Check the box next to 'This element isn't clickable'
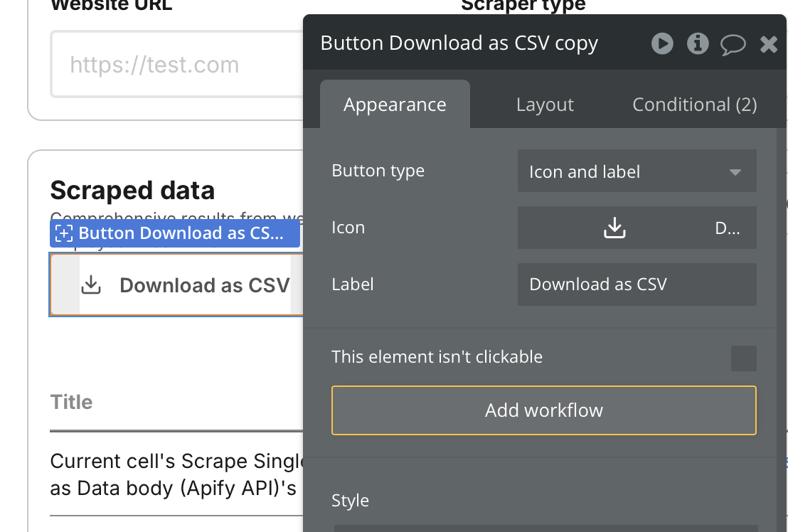 pyautogui.click(x=743, y=358)
